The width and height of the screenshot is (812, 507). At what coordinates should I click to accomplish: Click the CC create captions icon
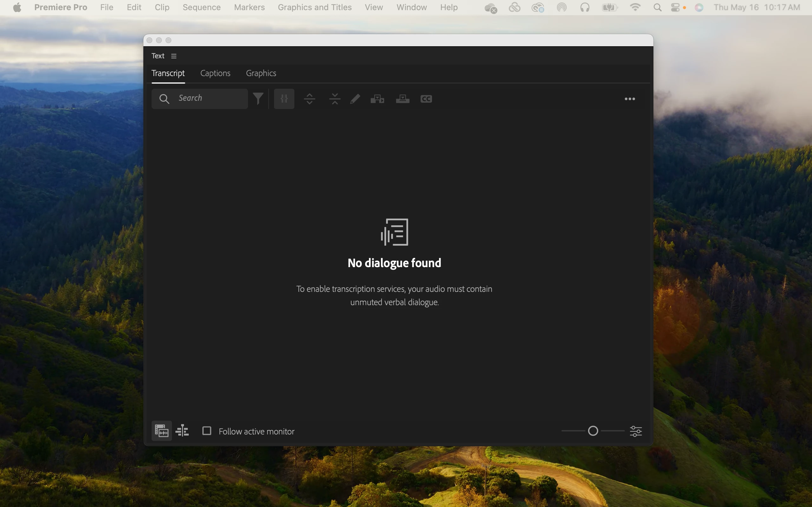426,99
